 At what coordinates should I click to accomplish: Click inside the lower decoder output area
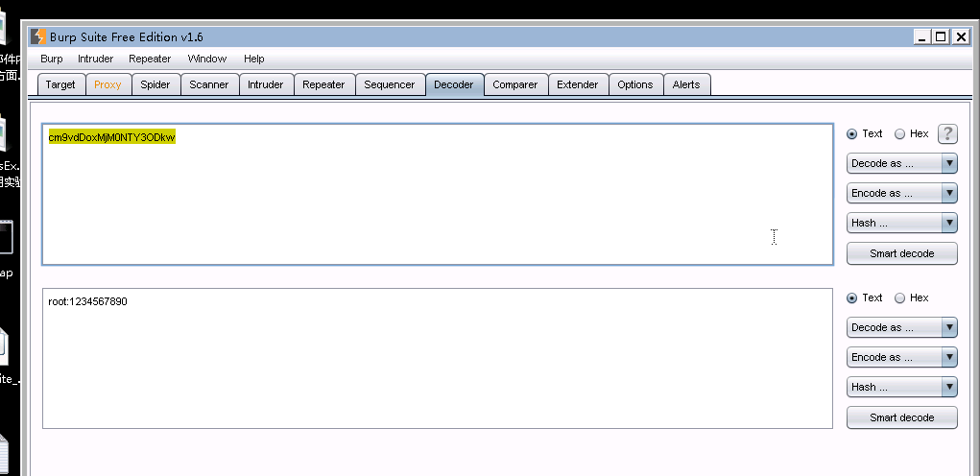(x=438, y=359)
